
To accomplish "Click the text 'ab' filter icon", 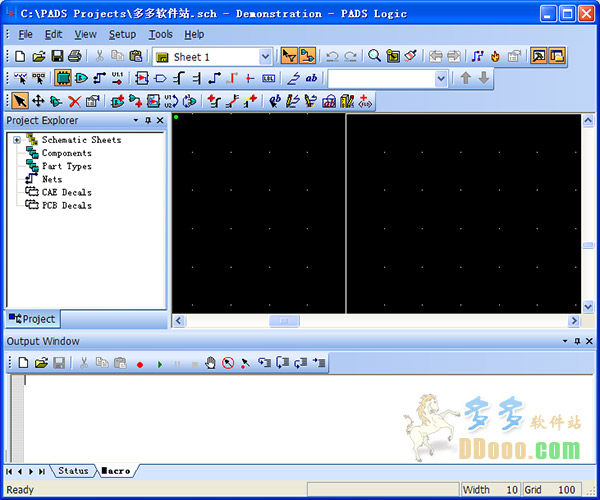I will pos(311,78).
